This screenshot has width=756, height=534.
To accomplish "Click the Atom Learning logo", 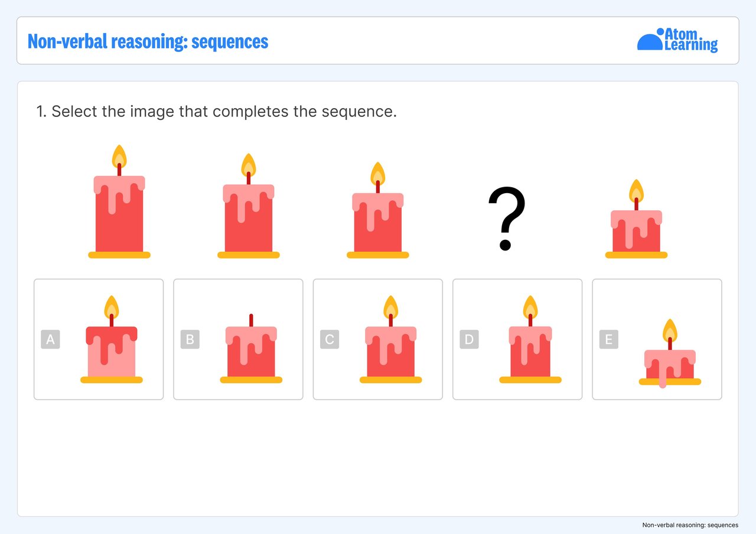I will 677,40.
